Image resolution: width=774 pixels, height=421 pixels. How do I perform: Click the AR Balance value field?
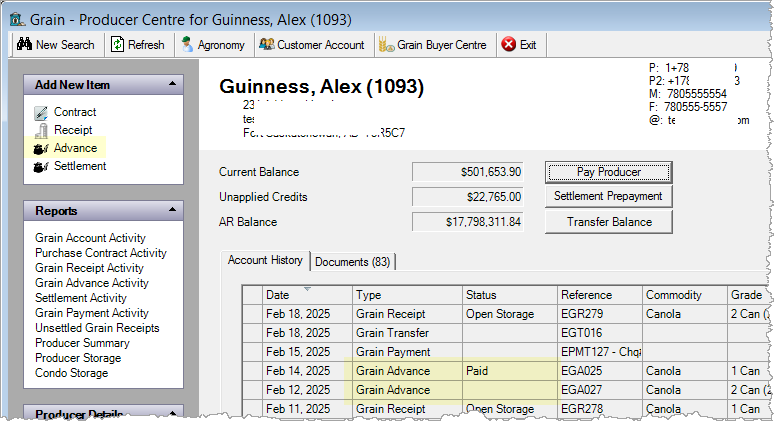pyautogui.click(x=467, y=222)
